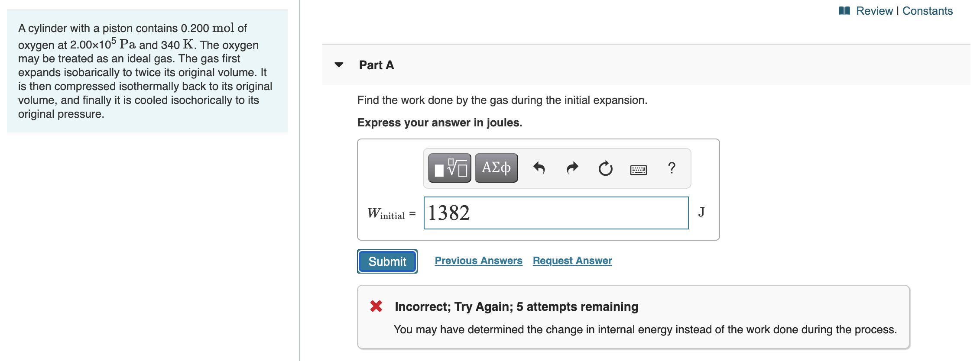This screenshot has width=980, height=361.
Task: Open the Greek symbols ΑΣΦ palette
Action: pos(496,168)
